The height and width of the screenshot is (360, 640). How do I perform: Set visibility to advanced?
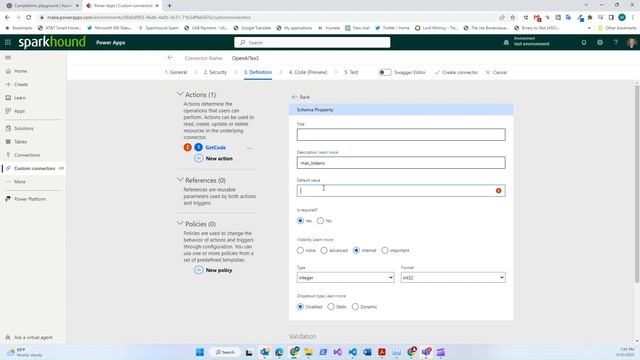coord(324,251)
